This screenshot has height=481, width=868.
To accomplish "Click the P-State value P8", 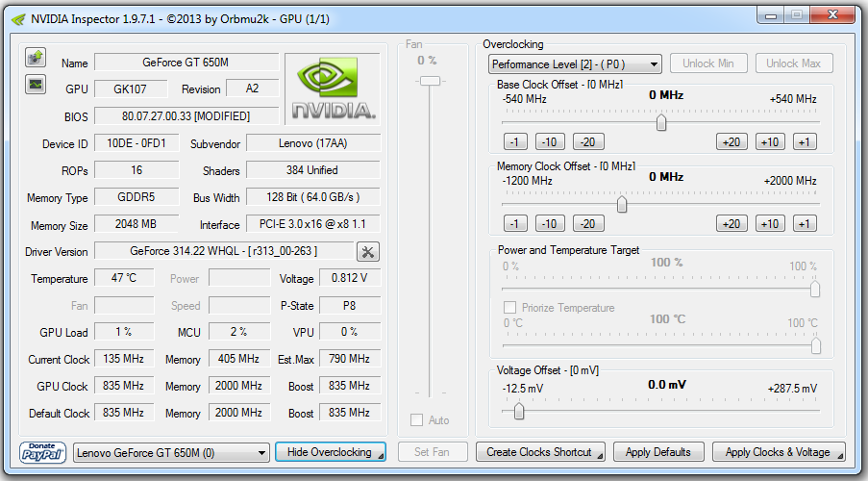I will (x=350, y=305).
